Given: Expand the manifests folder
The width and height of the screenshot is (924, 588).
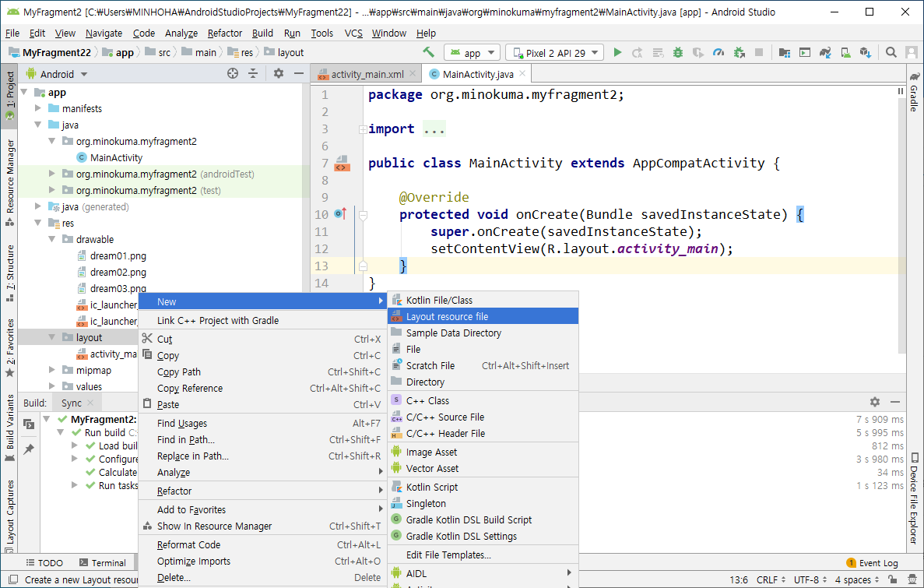Looking at the screenshot, I should click(x=37, y=108).
